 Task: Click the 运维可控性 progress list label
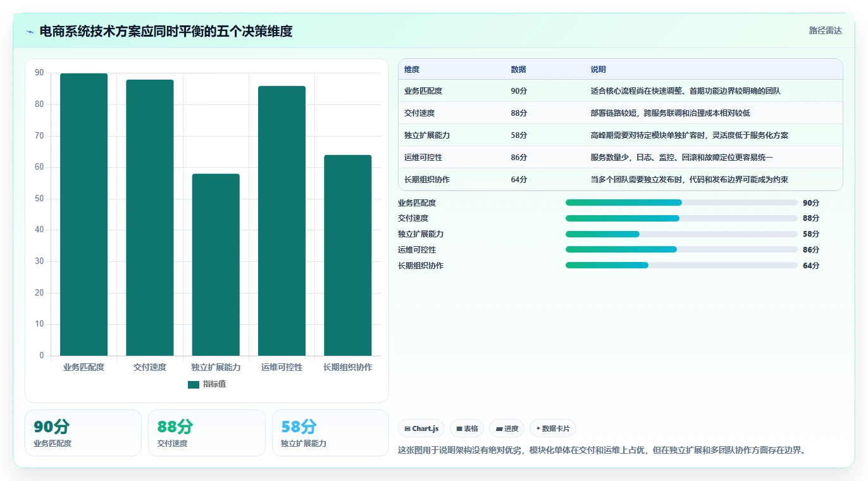pos(417,250)
